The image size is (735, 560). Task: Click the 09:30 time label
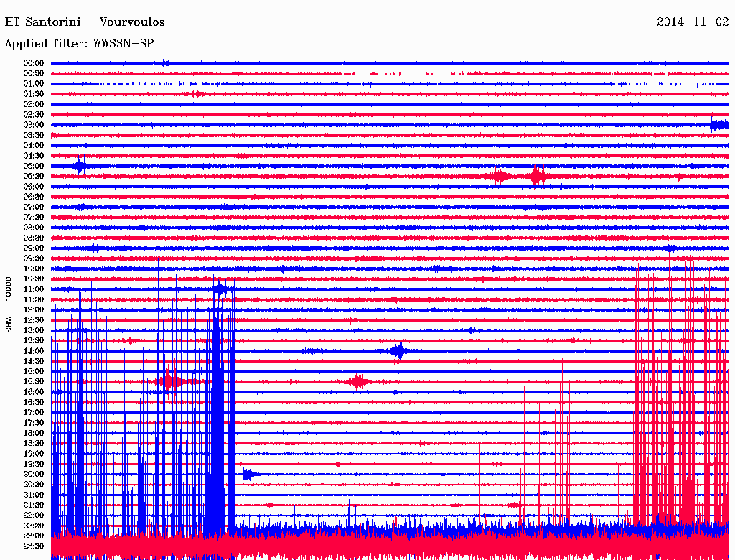click(x=34, y=258)
